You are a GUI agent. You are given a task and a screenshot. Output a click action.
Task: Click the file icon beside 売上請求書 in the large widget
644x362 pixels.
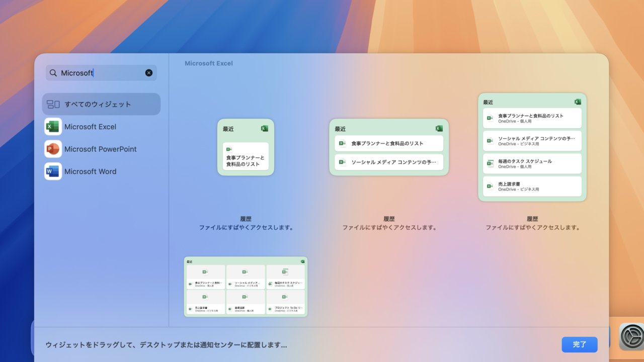point(490,187)
